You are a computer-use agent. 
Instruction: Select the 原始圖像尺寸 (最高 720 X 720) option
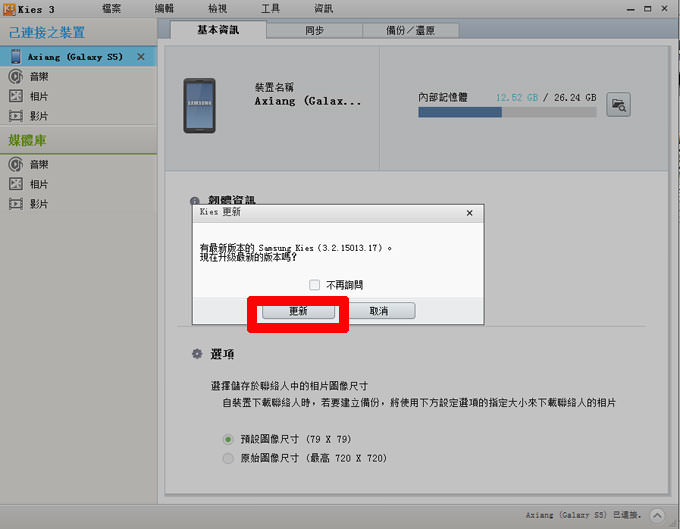(229, 458)
